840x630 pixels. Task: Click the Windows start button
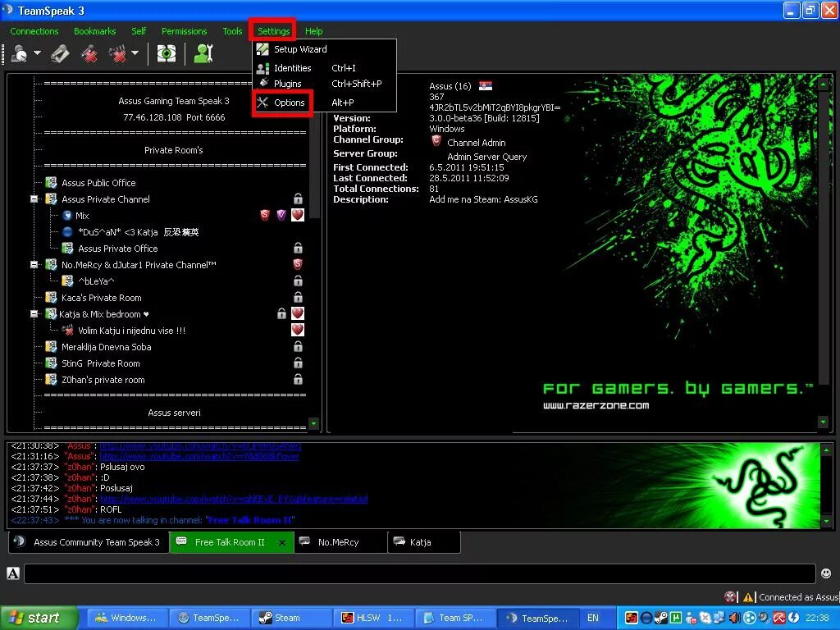click(39, 618)
